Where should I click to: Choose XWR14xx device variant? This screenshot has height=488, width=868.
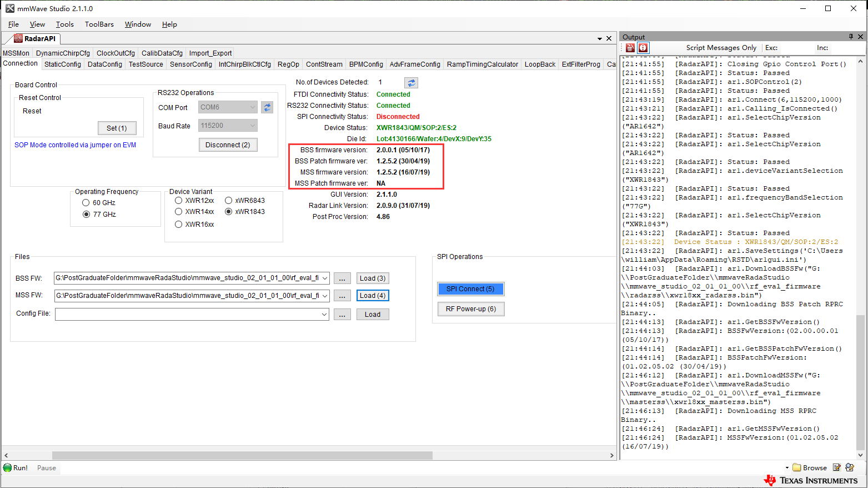[x=178, y=212]
